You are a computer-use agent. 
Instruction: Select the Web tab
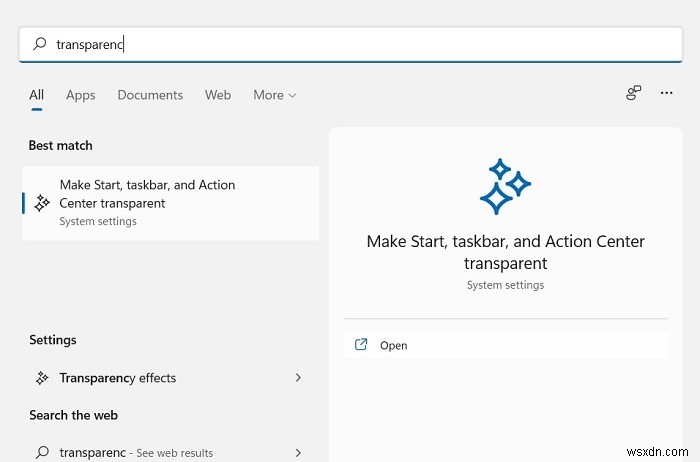pos(218,95)
